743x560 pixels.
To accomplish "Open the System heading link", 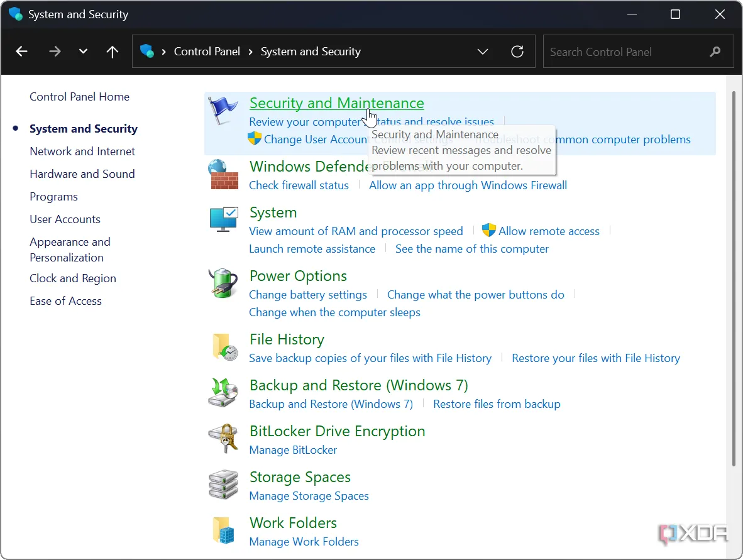I will [273, 212].
